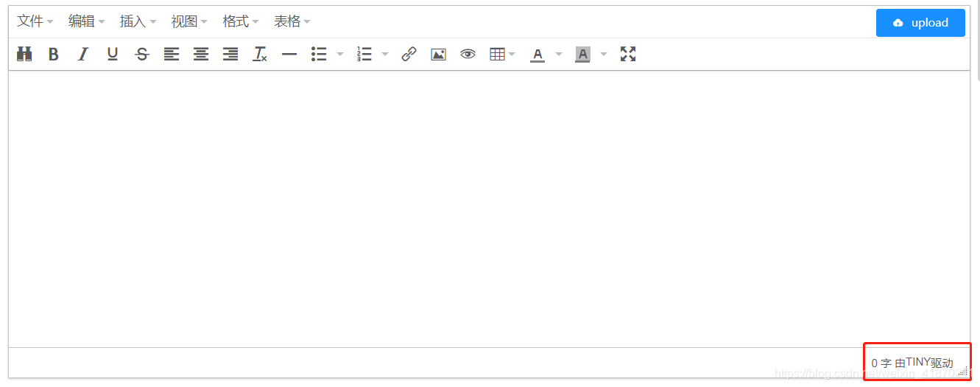Click inside the empty editor text area

(489, 209)
